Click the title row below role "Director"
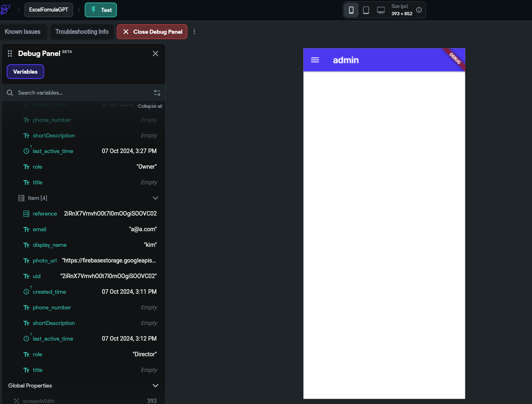The width and height of the screenshot is (532, 404). pyautogui.click(x=84, y=370)
